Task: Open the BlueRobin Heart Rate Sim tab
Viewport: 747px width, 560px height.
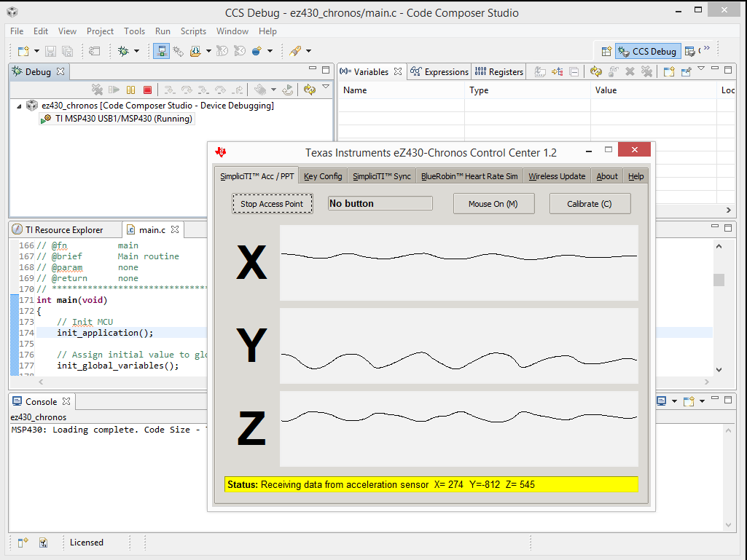Action: coord(469,176)
